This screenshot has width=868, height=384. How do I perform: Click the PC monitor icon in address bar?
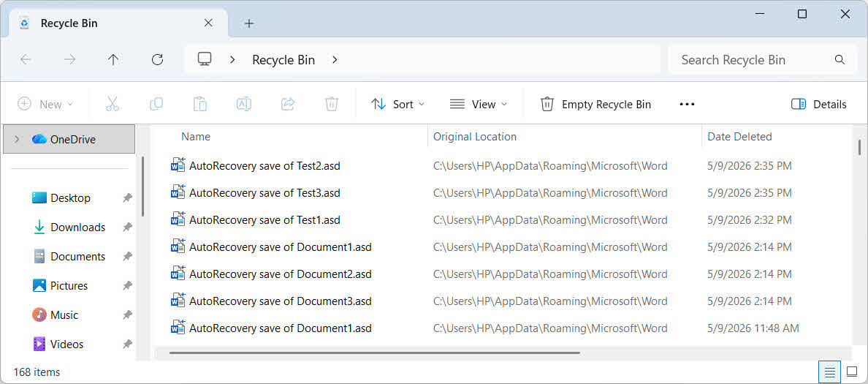pyautogui.click(x=205, y=59)
